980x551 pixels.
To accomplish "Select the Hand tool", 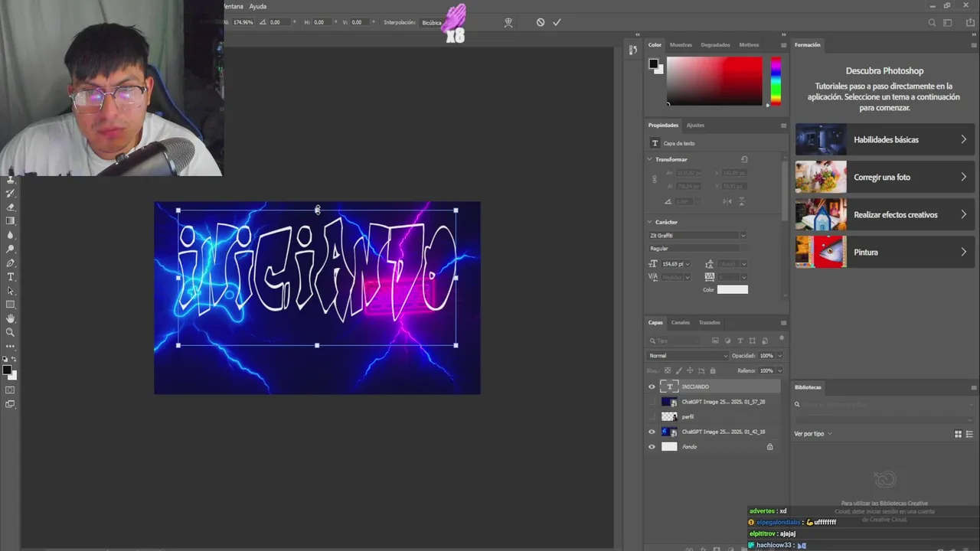I will 11,318.
